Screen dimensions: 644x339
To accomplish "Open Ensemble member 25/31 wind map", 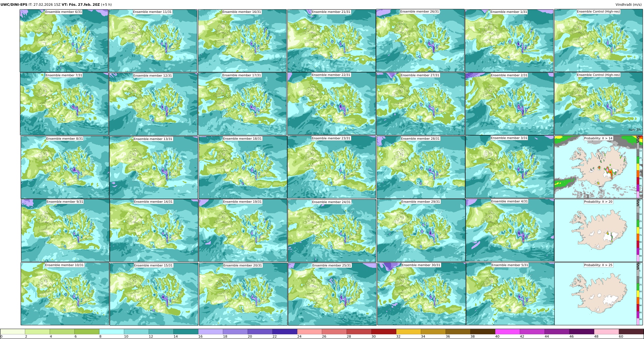I will pos(332,294).
